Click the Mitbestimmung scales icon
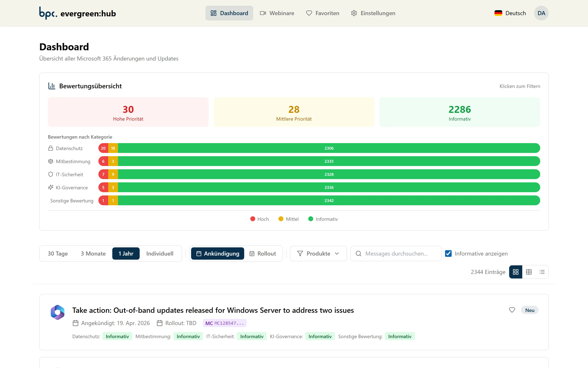This screenshot has width=588, height=368. [x=51, y=161]
